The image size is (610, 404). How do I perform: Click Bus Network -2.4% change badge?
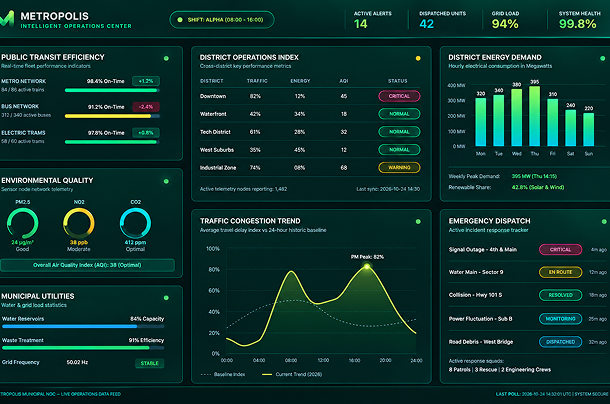pos(146,107)
